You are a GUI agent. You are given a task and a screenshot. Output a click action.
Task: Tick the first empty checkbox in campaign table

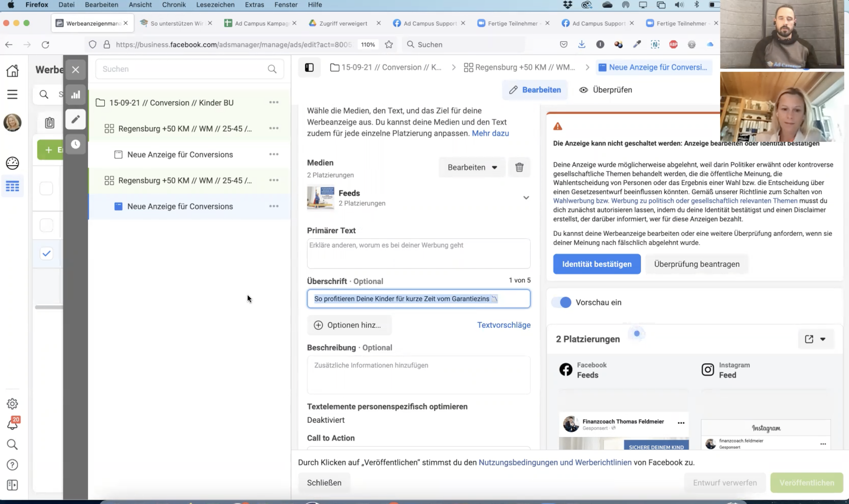tap(46, 188)
